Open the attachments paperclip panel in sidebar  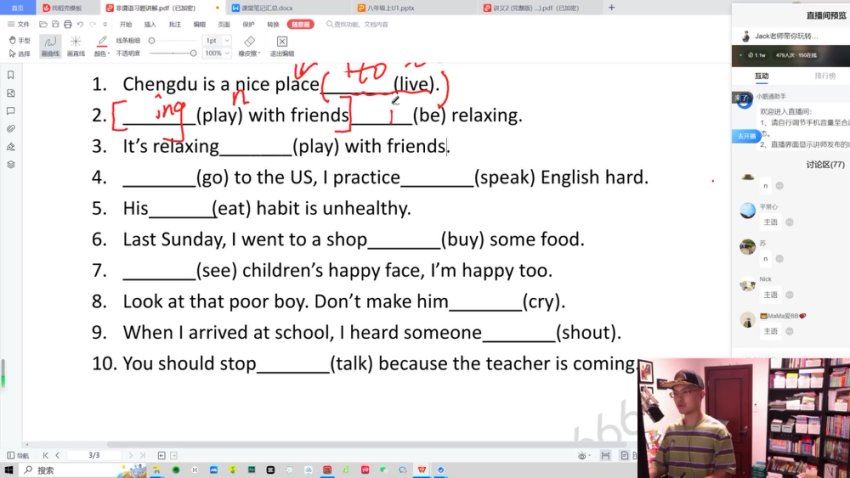[10, 129]
